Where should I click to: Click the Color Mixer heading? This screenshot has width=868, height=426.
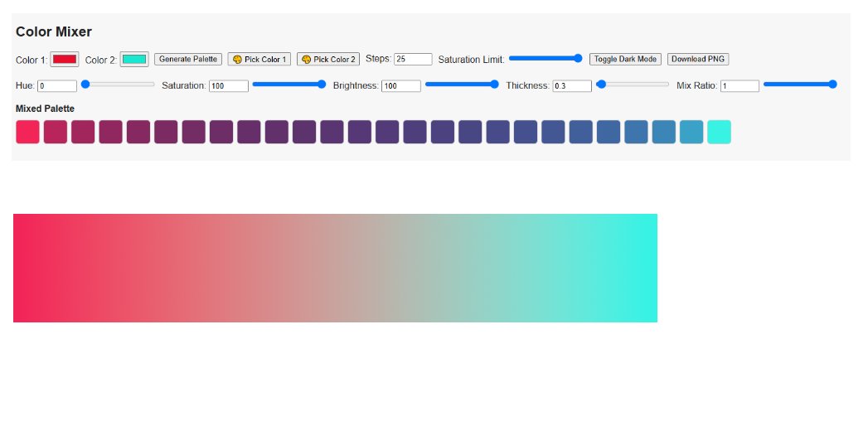point(54,31)
